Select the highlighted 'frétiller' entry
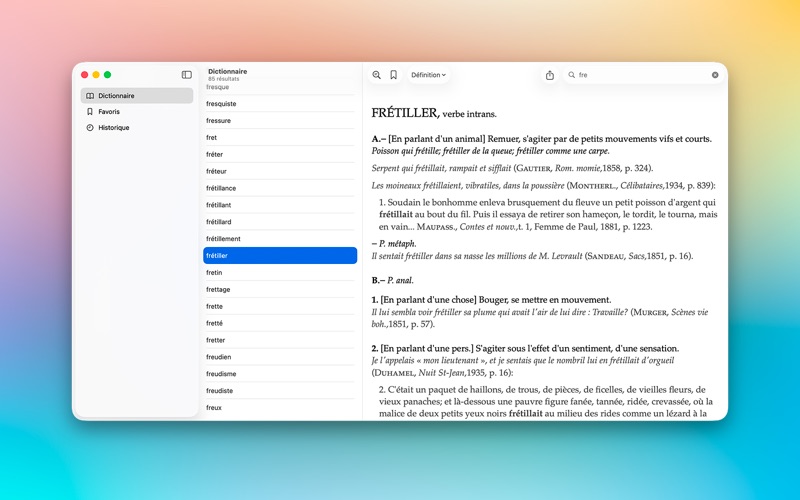The height and width of the screenshot is (500, 800). pos(280,256)
